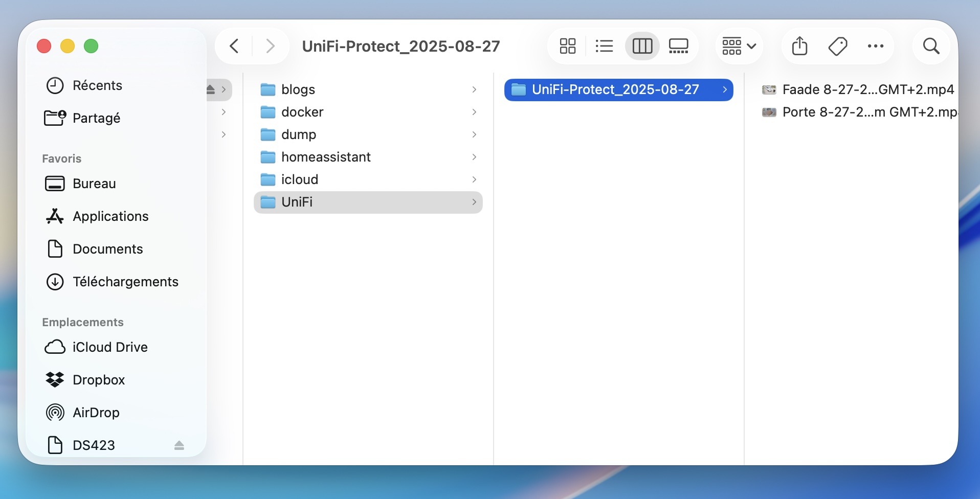Click the Applications A icon
The height and width of the screenshot is (499, 980).
coord(55,216)
